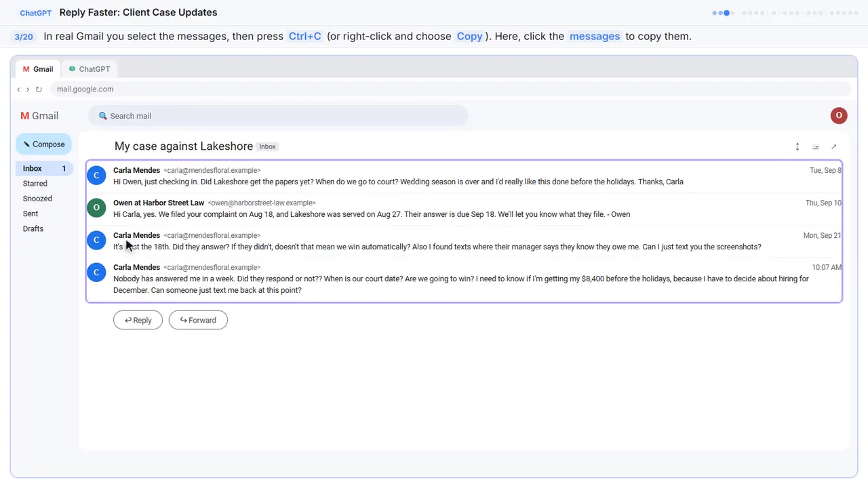Click the 'Ctrl+C' shortcut label in the instruction
This screenshot has height=488, width=868.
click(305, 37)
